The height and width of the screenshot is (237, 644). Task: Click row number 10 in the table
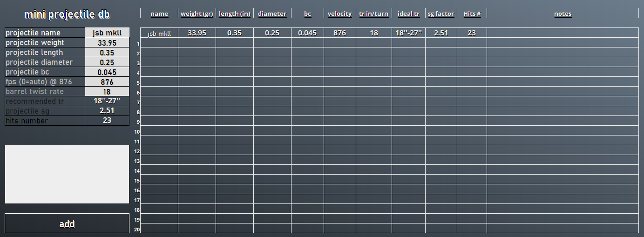(x=137, y=132)
